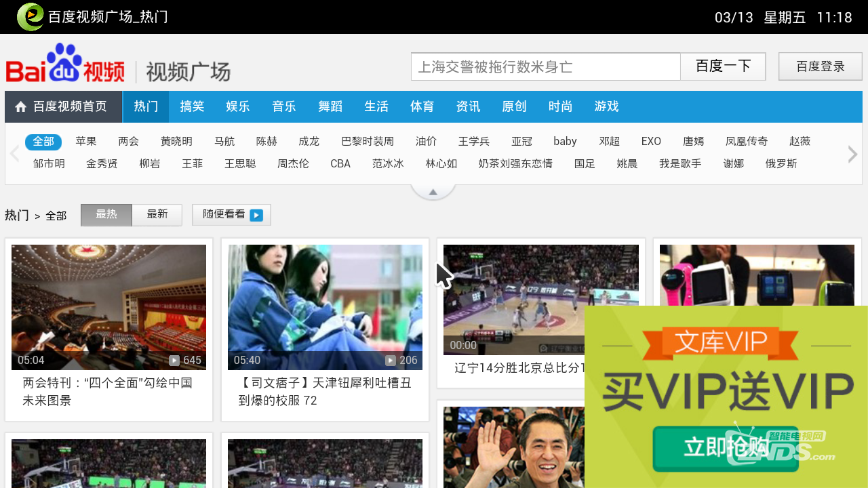Select the 黄晓明 tag

pyautogui.click(x=176, y=142)
